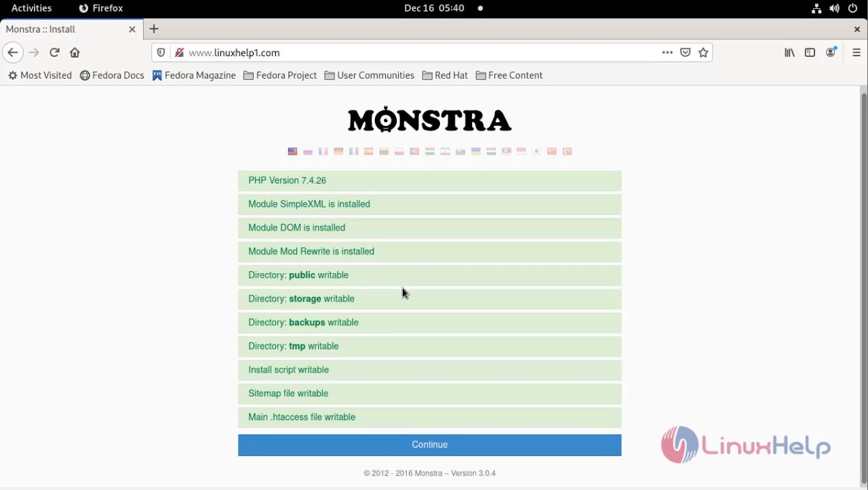Expand the Fedora Project bookmarks folder
Viewport: 868px width, 490px height.
pyautogui.click(x=280, y=75)
